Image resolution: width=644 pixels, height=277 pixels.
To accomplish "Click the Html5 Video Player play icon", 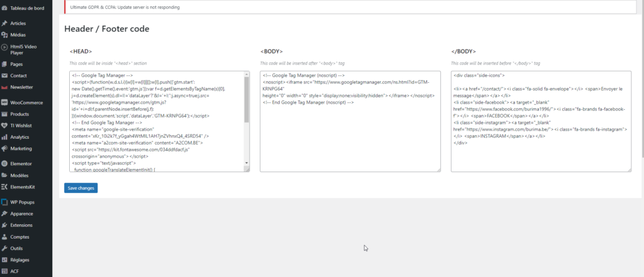I will click(x=4, y=46).
